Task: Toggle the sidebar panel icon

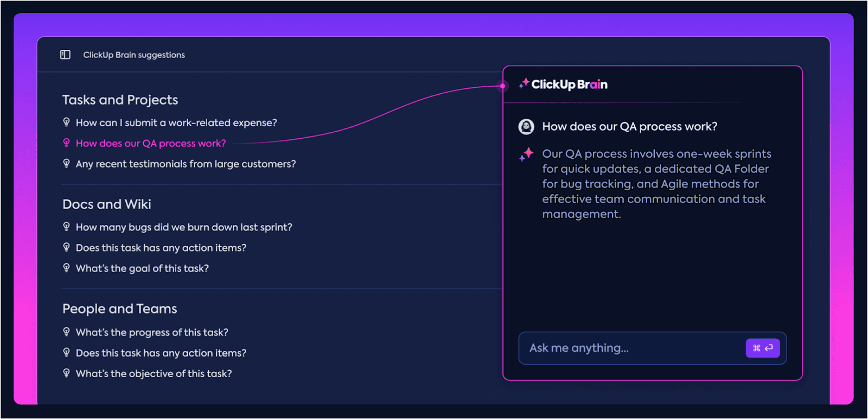Action: coord(65,55)
